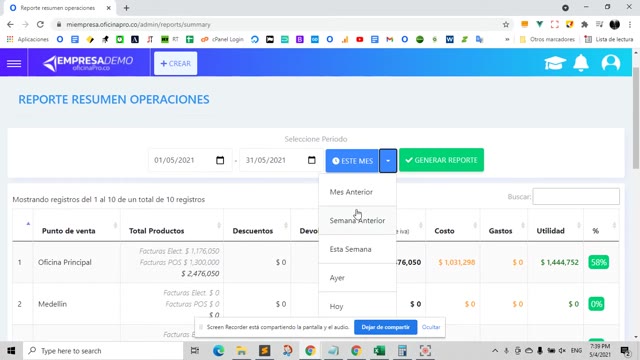The width and height of the screenshot is (640, 360).
Task: Open the user profile avatar
Action: click(x=611, y=63)
